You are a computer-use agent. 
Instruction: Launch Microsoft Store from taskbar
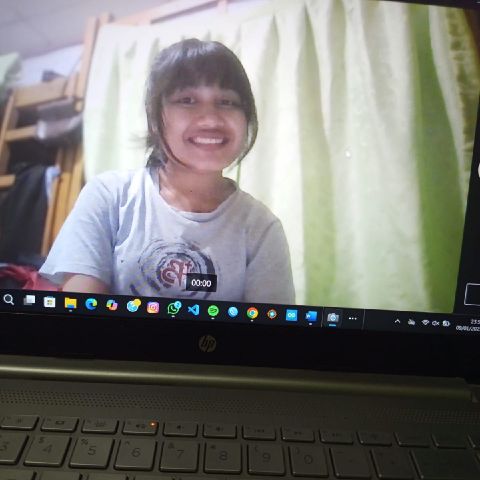[50, 302]
